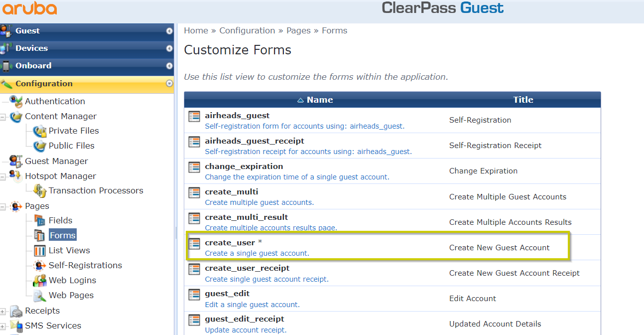Open the Devices menu
644x335 pixels.
(87, 48)
